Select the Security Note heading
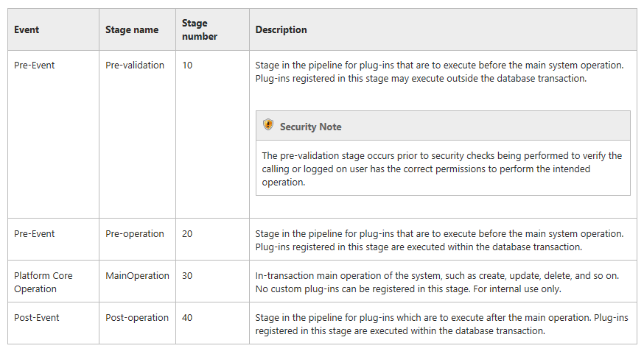The height and width of the screenshot is (354, 644). click(310, 127)
